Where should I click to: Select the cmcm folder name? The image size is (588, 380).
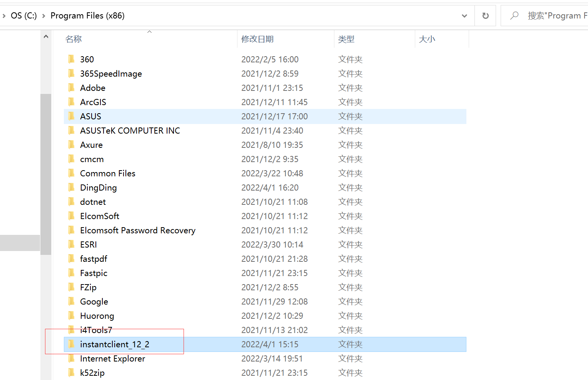[92, 159]
